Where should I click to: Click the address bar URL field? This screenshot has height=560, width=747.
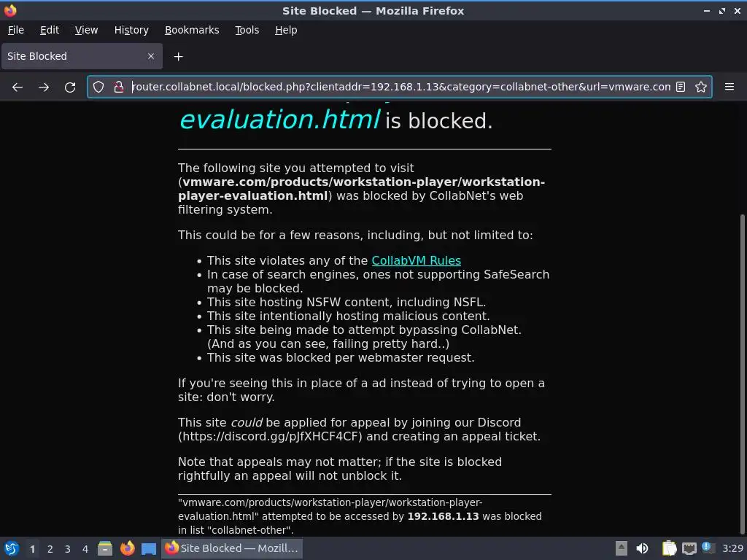(400, 87)
